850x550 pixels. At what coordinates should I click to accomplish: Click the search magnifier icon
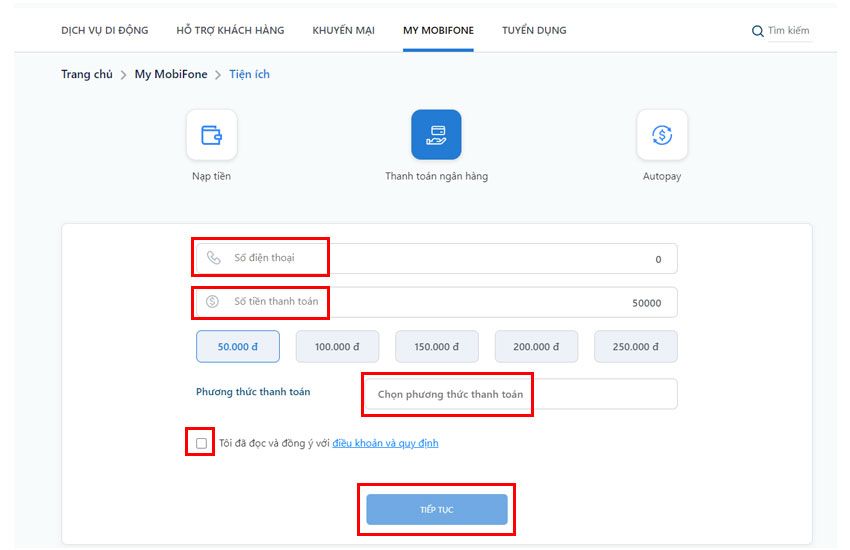pyautogui.click(x=757, y=31)
